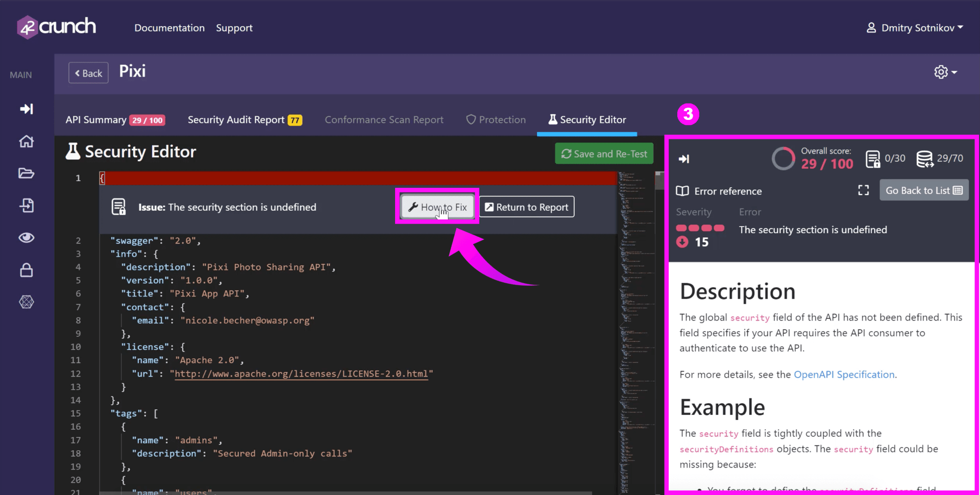Open the OpenAPI Specification link
Image resolution: width=980 pixels, height=495 pixels.
(x=844, y=374)
